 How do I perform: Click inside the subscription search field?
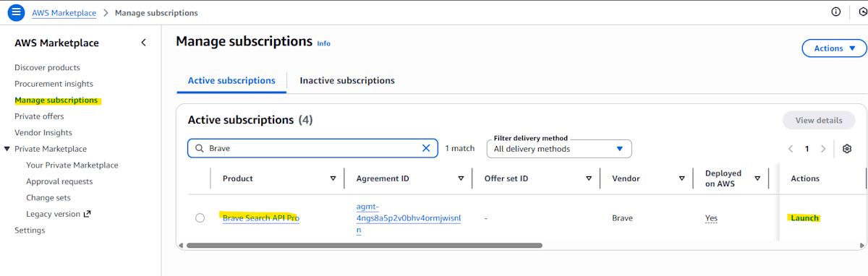(x=312, y=148)
